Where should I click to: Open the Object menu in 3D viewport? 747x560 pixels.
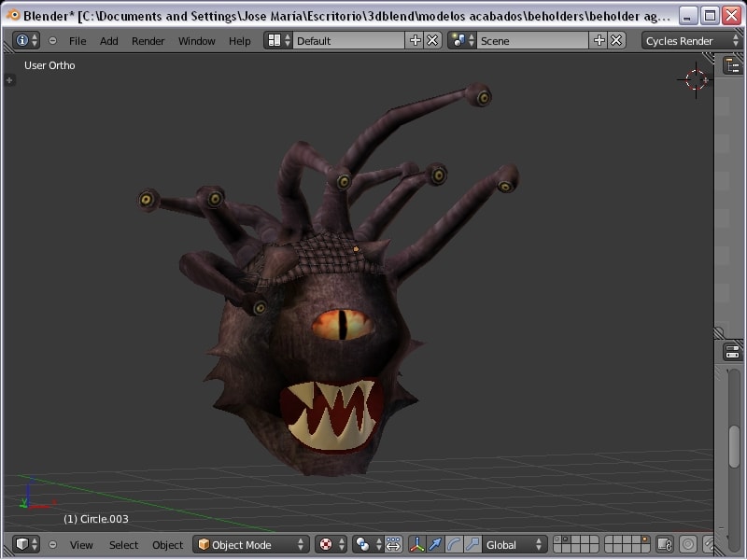168,545
